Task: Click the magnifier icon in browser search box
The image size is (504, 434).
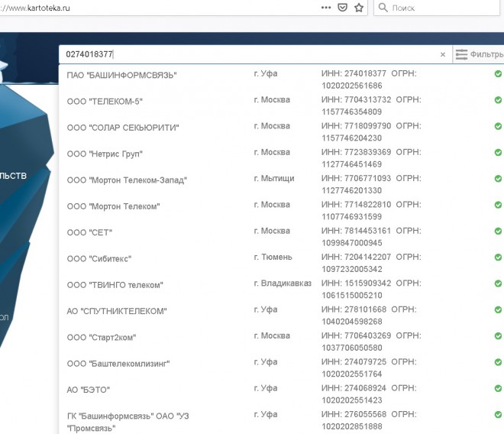Action: pyautogui.click(x=383, y=8)
